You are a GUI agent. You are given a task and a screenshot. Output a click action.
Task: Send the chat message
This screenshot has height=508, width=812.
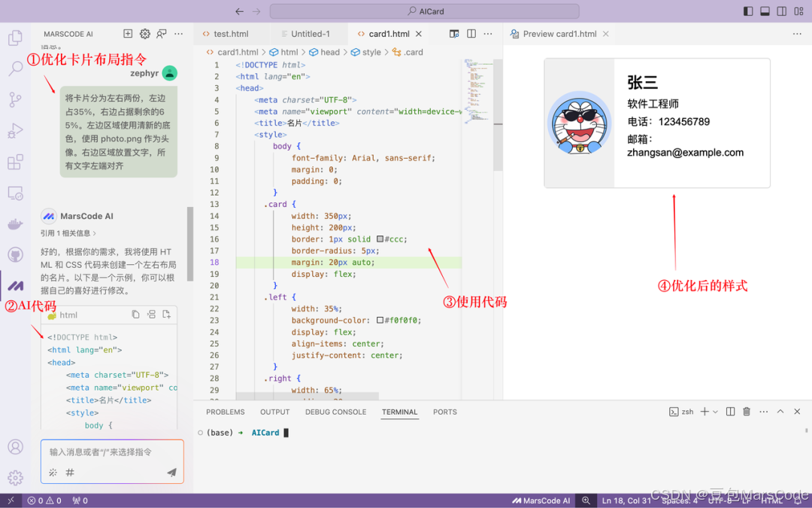point(171,472)
